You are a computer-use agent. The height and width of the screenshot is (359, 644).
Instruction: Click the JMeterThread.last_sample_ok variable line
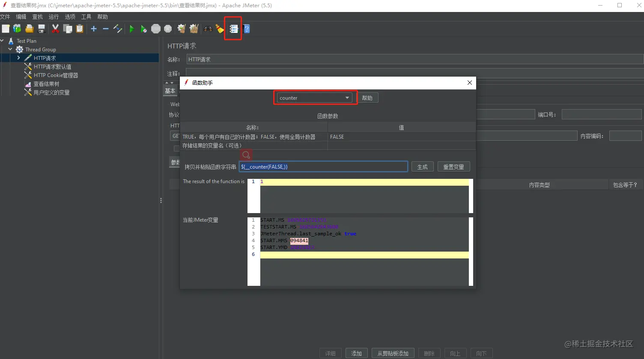pos(308,234)
